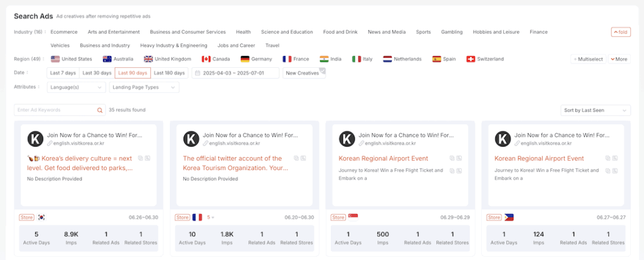This screenshot has height=260, width=644.
Task: Copy Journey to Korea description in Singapore card
Action: coord(452,171)
